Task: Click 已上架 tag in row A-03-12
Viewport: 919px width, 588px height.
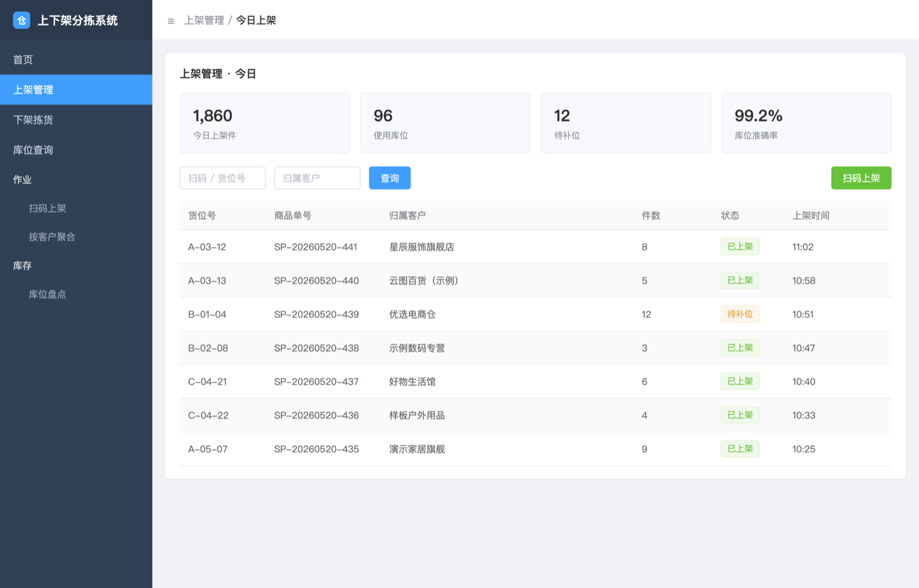Action: 740,247
